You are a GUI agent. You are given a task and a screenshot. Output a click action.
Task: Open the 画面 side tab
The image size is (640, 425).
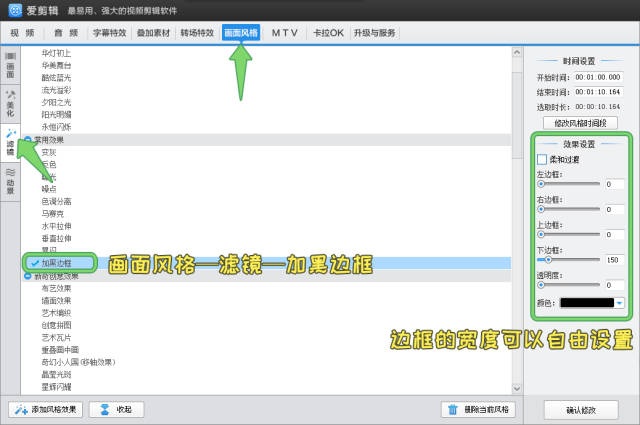click(x=10, y=65)
